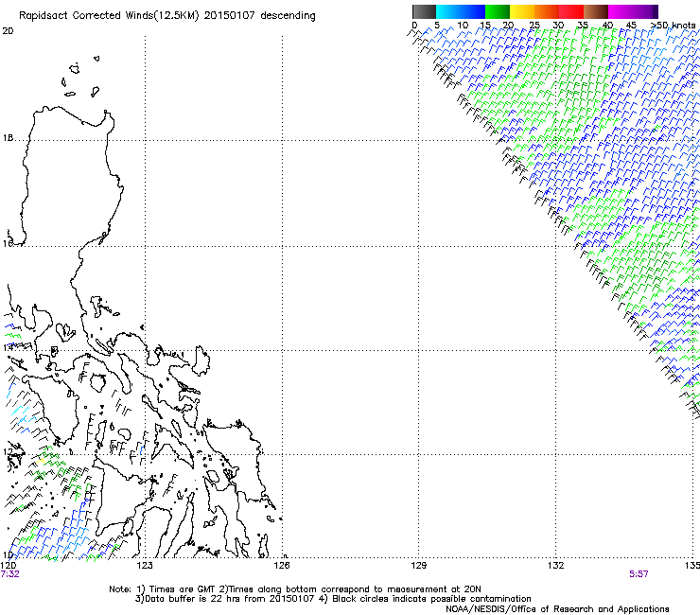Click the purple time stamp '5:57'
The height and width of the screenshot is (615, 700).
[x=639, y=574]
